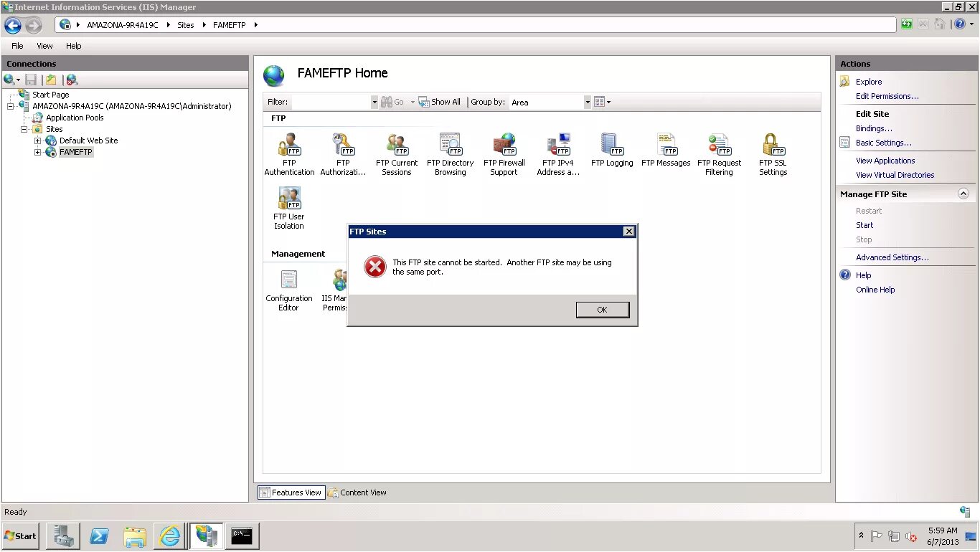980x552 pixels.
Task: Click the red error icon in dialog
Action: coord(374,267)
